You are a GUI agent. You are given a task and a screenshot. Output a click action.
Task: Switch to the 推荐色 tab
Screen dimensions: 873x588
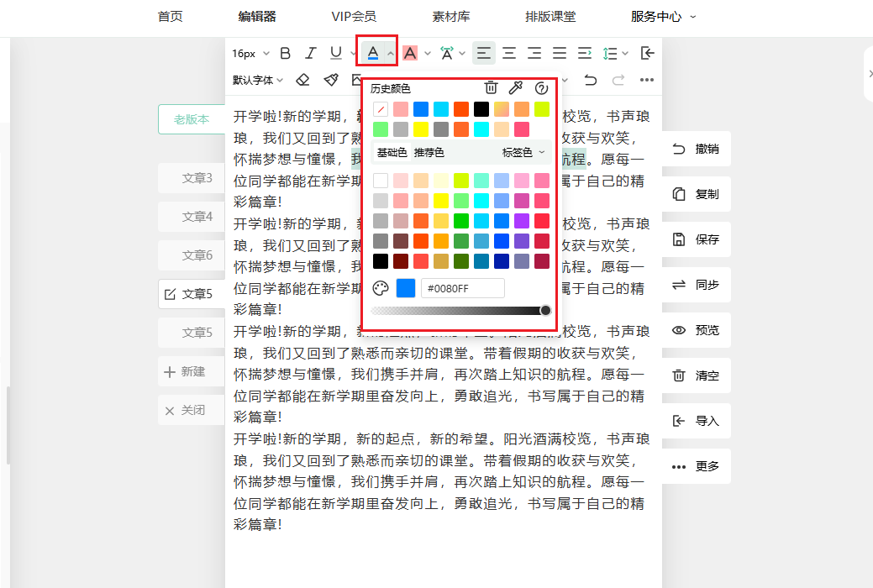(429, 152)
